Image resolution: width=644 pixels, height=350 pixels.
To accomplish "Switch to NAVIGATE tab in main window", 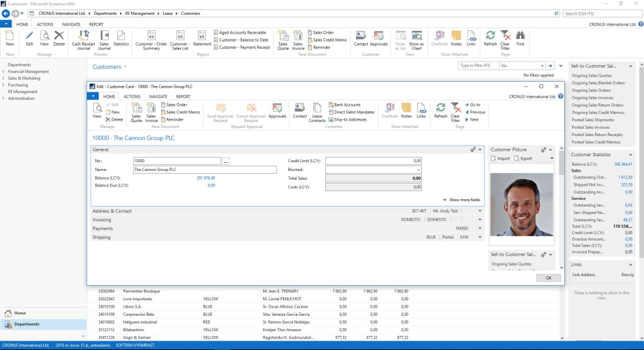I will point(71,24).
